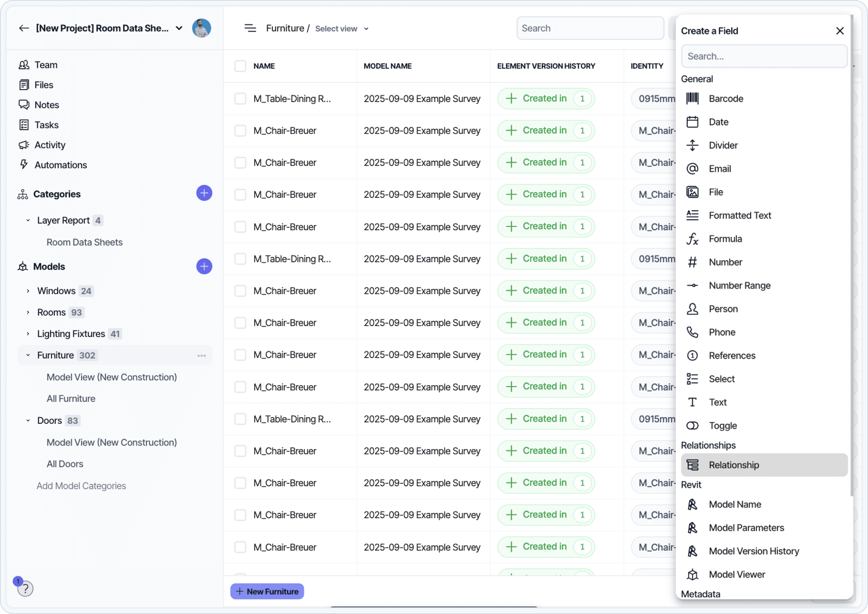Collapse the Doors category tree
This screenshot has width=868, height=614.
[x=28, y=421]
